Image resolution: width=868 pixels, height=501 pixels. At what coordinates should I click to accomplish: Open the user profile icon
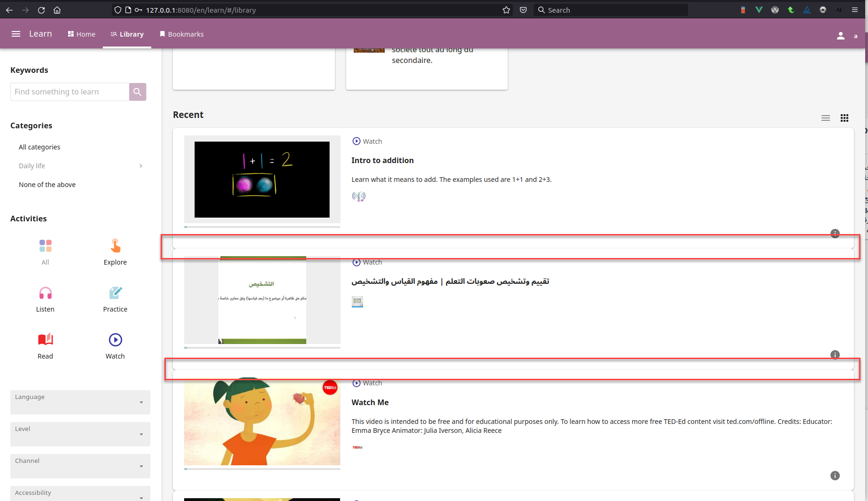841,35
